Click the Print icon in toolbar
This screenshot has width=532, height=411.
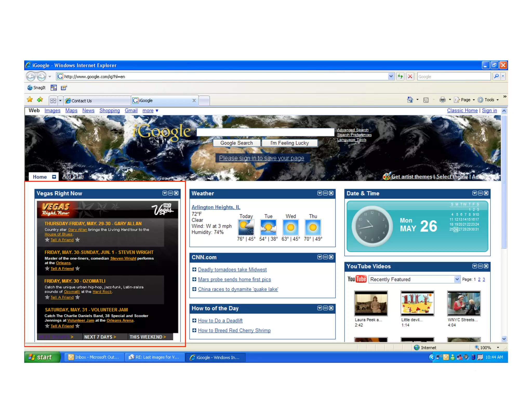(x=442, y=100)
